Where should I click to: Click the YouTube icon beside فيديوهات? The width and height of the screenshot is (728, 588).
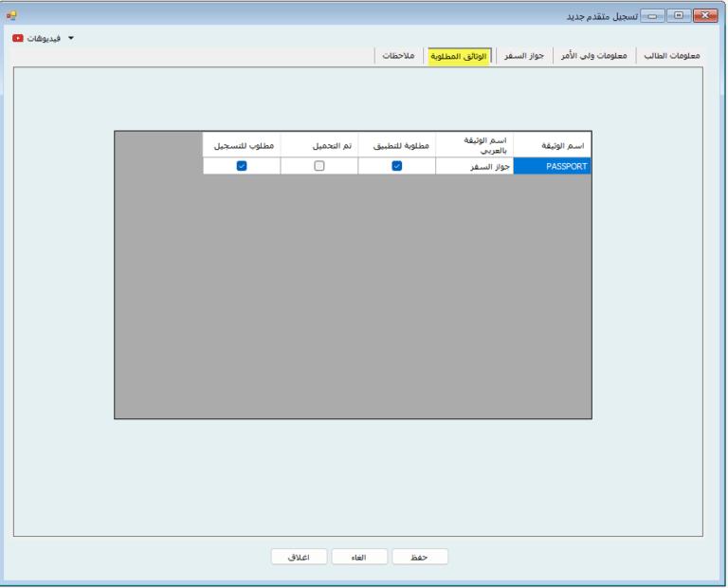(18, 39)
